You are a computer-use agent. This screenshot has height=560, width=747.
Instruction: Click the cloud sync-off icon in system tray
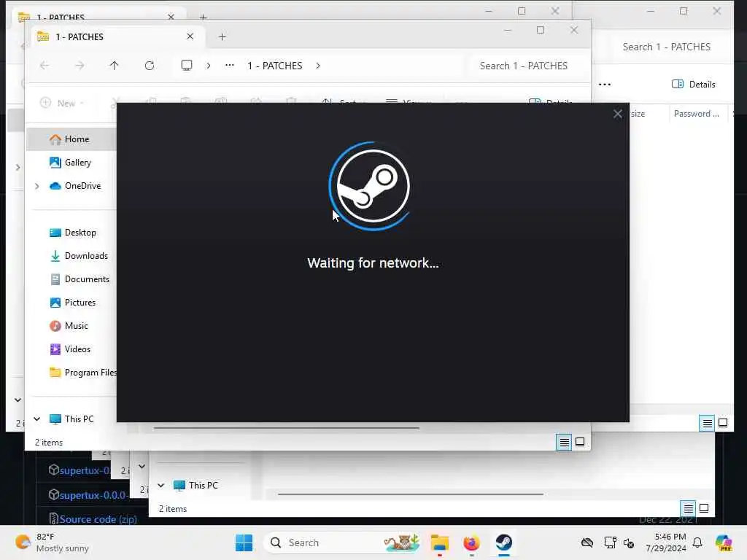(587, 542)
